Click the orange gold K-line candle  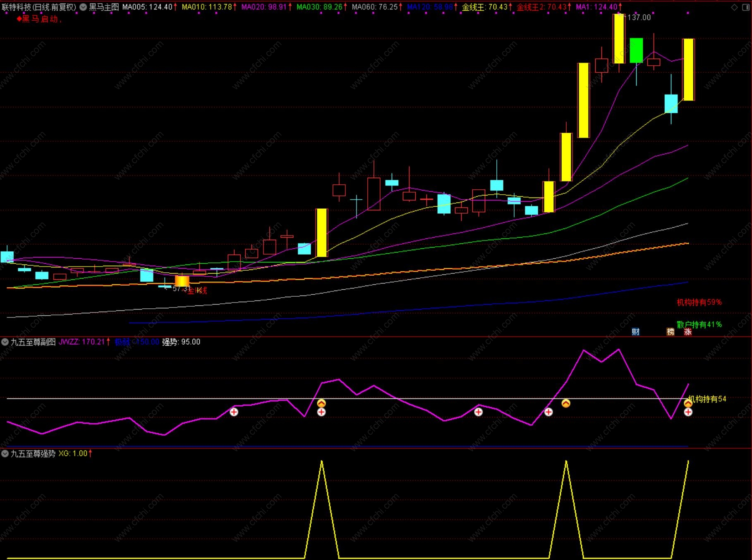tap(182, 281)
